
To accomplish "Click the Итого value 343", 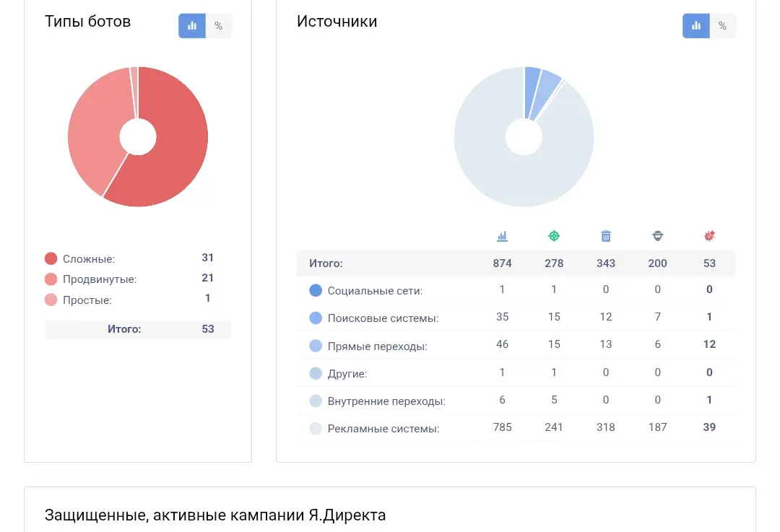I will point(606,263).
